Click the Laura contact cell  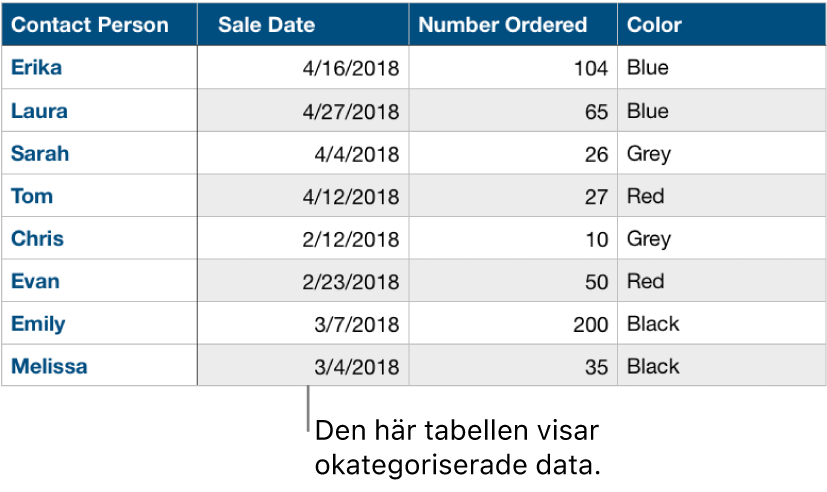tap(40, 111)
